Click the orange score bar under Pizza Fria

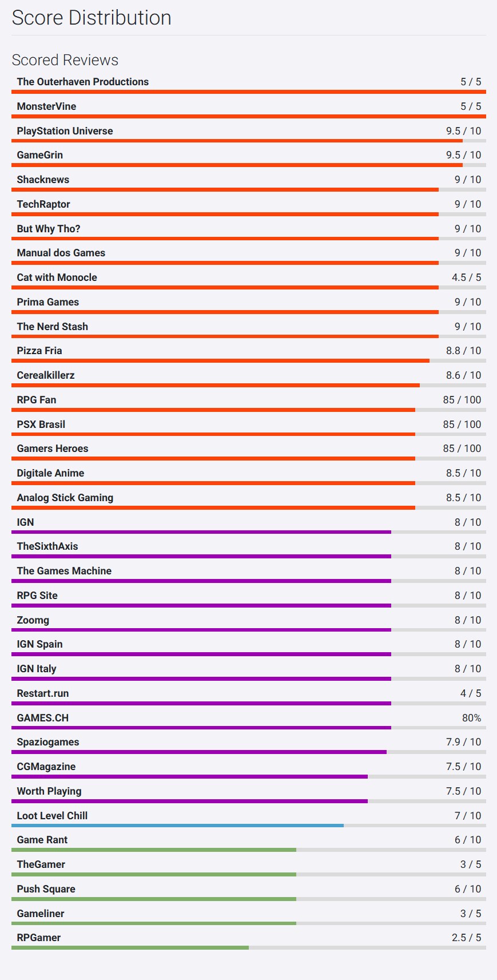220,361
